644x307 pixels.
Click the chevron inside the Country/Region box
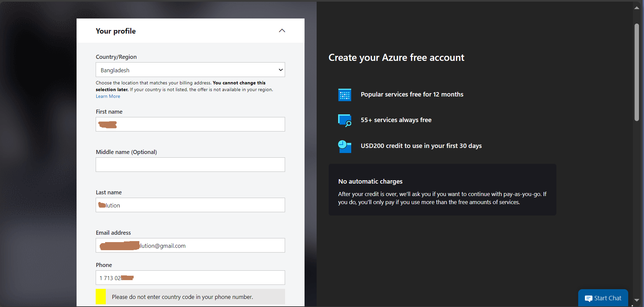280,70
